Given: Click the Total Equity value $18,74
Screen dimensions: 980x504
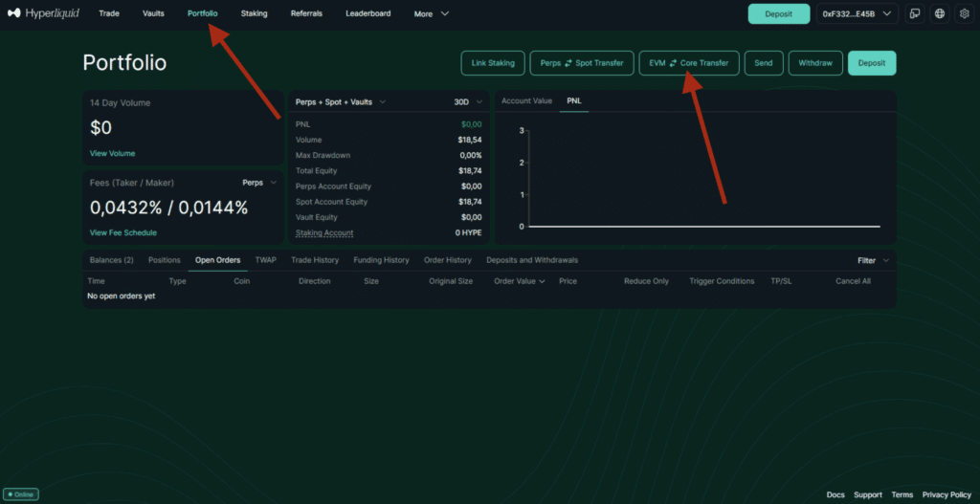Looking at the screenshot, I should [470, 170].
